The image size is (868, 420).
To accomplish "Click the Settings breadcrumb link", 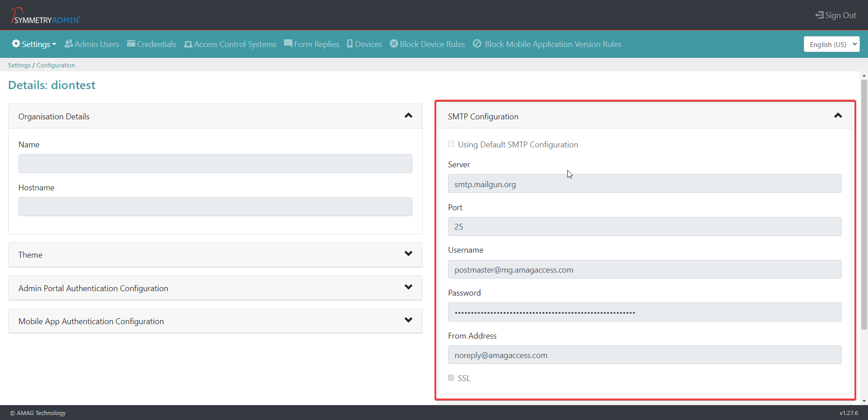I will (19, 65).
